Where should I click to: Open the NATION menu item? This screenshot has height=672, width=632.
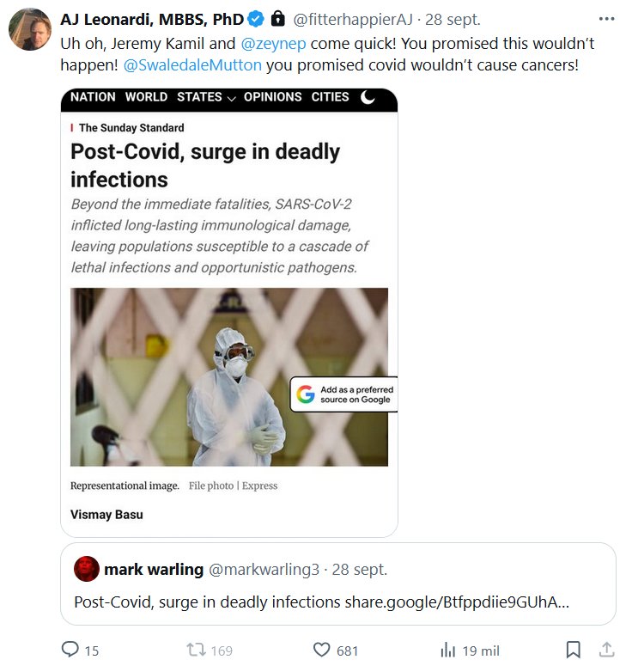(x=93, y=97)
